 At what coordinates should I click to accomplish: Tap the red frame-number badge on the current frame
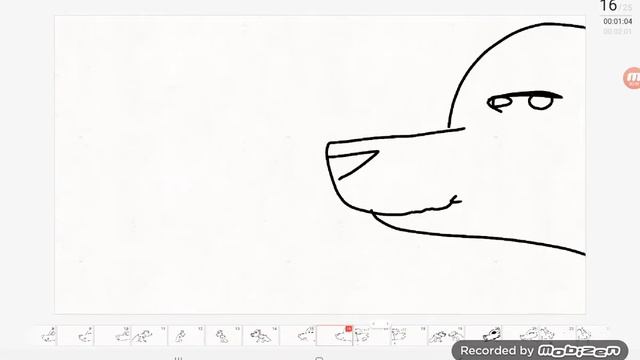[349, 329]
